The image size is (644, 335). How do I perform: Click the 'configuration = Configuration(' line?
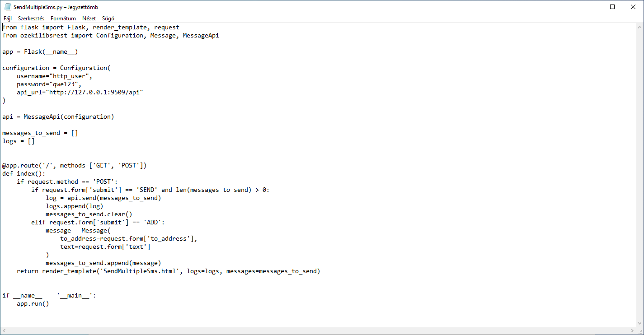click(56, 68)
